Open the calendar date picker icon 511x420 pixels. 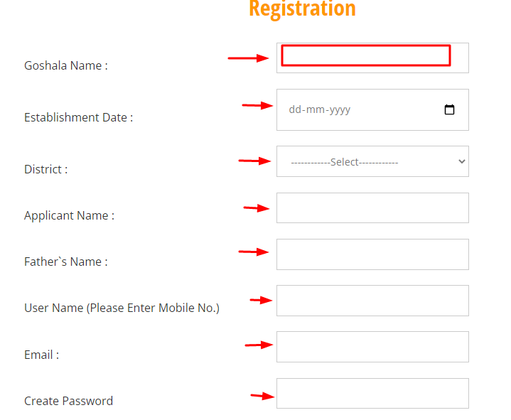click(x=449, y=109)
